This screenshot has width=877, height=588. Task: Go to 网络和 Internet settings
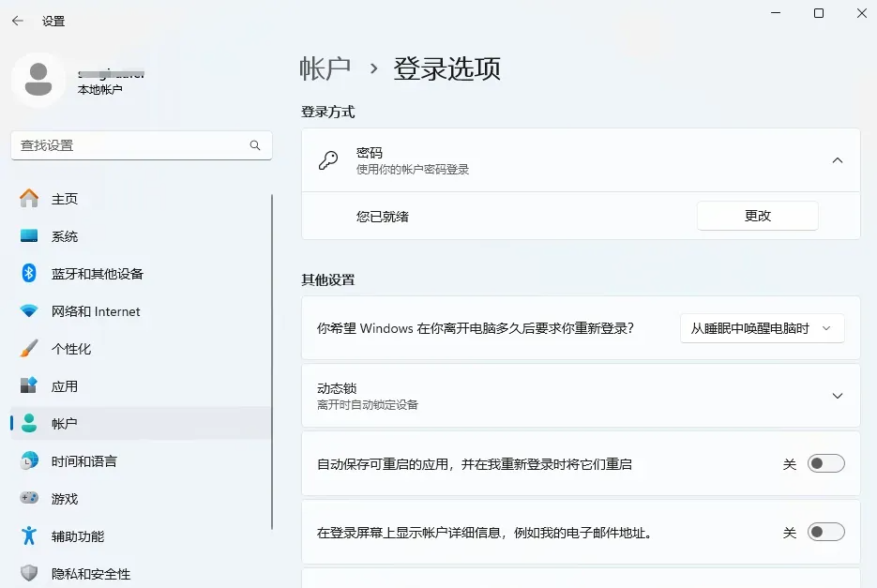click(x=141, y=311)
